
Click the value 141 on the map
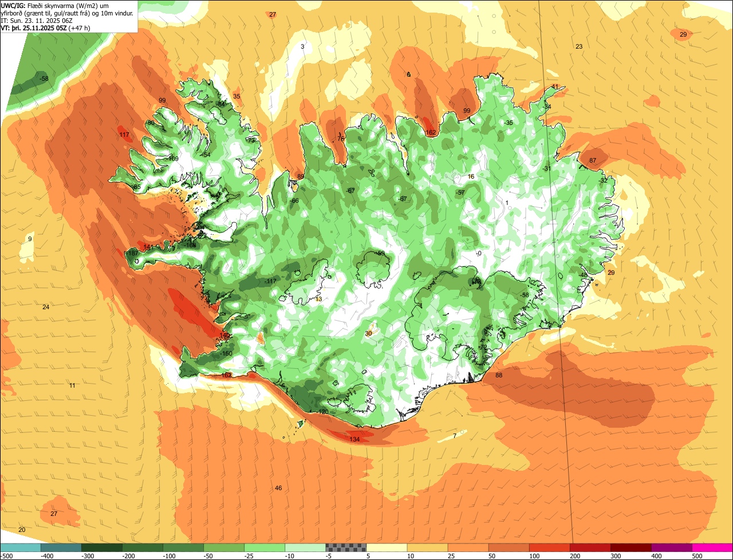tap(148, 247)
